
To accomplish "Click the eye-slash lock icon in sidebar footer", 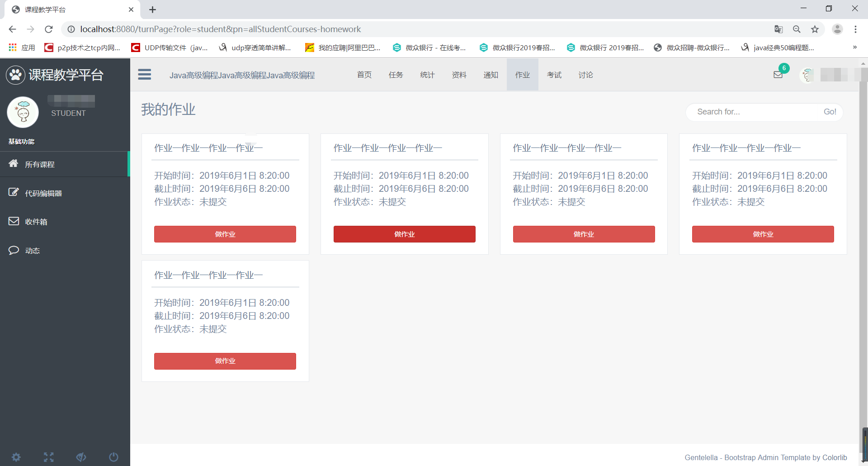I will coord(81,457).
